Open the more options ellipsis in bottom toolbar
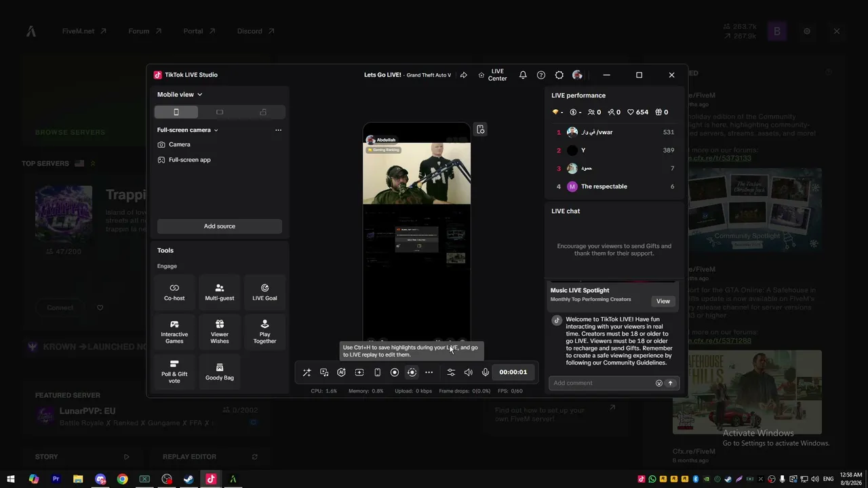The height and width of the screenshot is (488, 868). pos(429,372)
